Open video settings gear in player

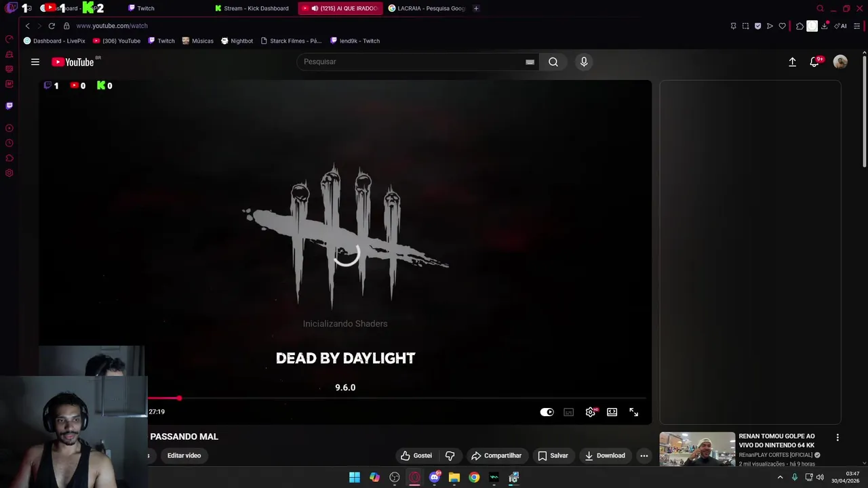tap(591, 412)
